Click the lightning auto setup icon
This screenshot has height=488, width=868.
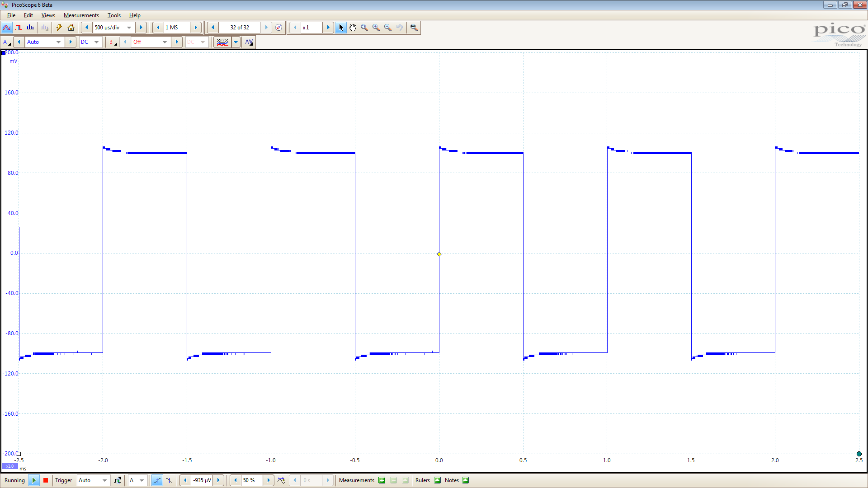59,28
